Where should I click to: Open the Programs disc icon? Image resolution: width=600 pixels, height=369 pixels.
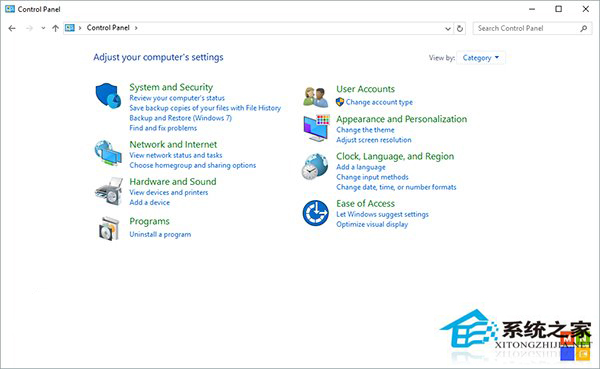pos(109,229)
